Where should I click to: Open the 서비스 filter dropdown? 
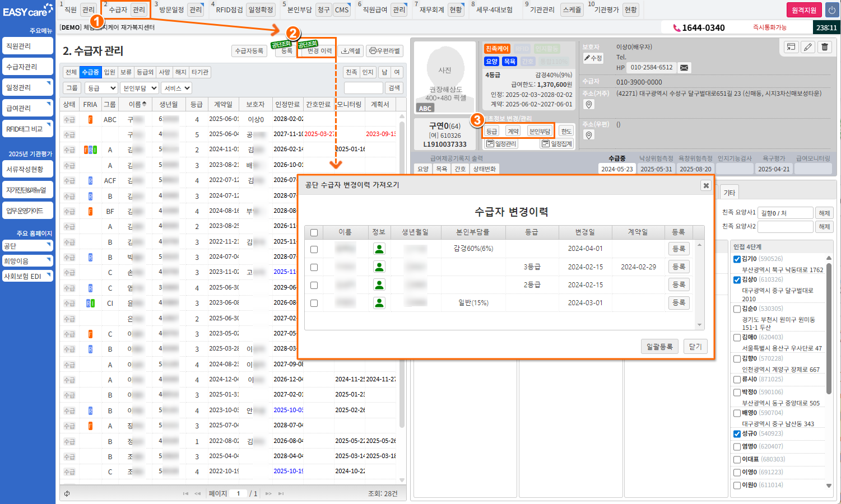tap(177, 88)
